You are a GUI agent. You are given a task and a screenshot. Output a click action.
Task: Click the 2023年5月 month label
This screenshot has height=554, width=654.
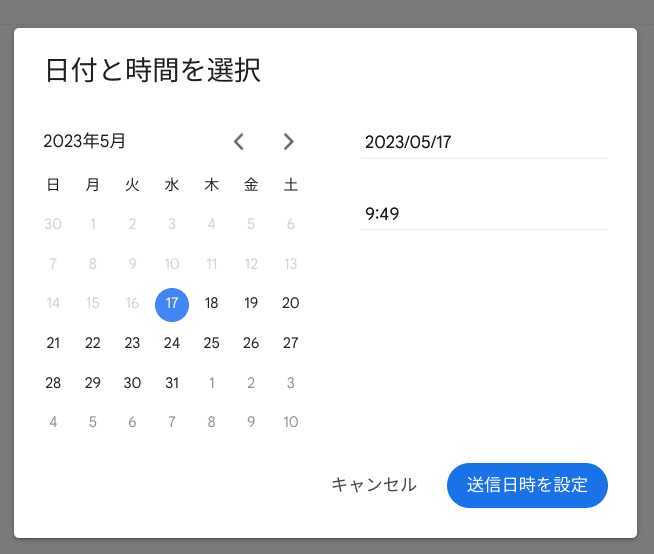84,141
